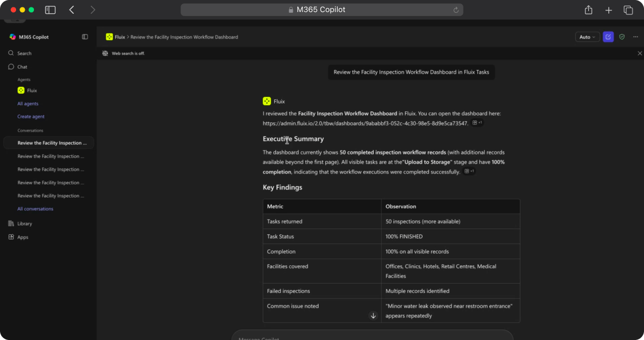
Task: Open Chat in the sidebar
Action: 18,67
